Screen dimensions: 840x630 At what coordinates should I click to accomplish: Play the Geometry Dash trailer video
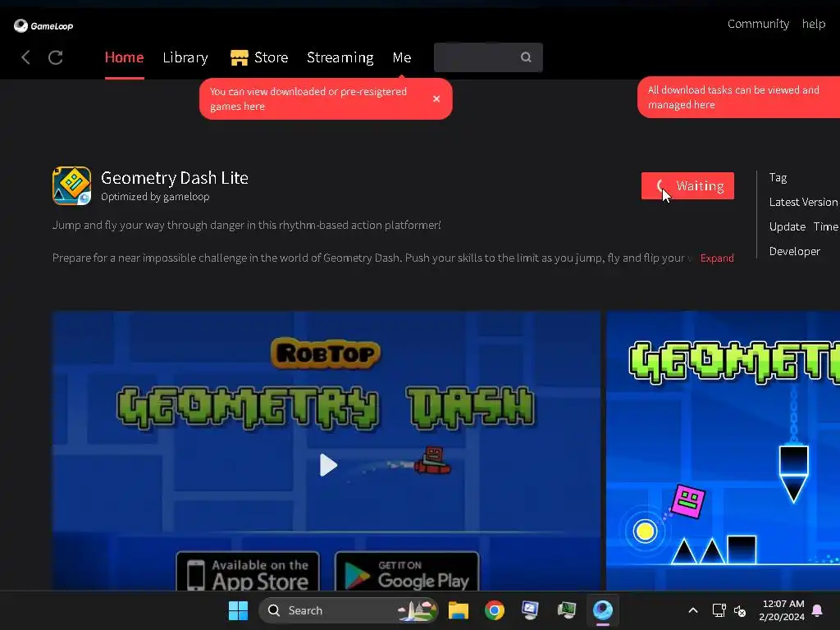[x=327, y=465]
